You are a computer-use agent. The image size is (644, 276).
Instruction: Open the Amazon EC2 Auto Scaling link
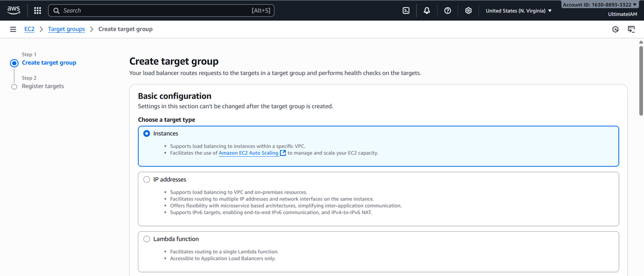point(249,153)
